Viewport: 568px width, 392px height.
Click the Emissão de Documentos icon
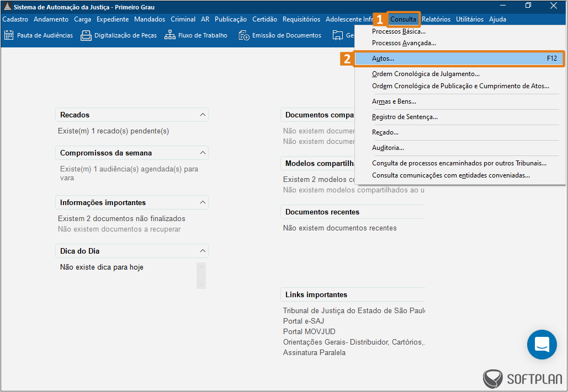[244, 35]
